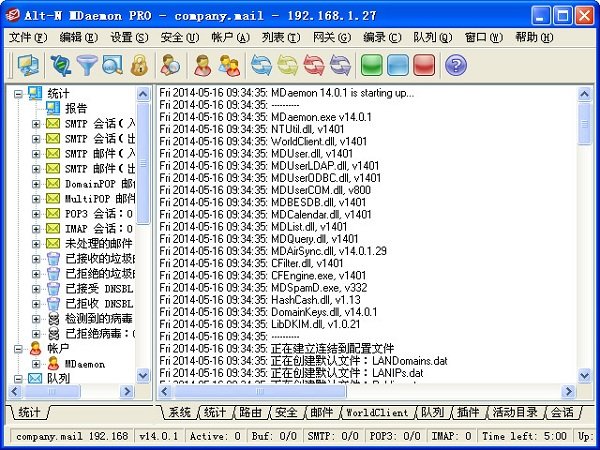Click the log pane scroll-right arrow

[x=568, y=391]
